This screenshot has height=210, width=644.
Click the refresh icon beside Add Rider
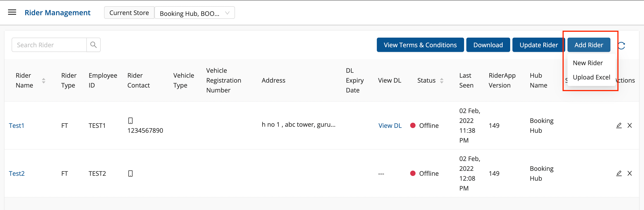point(621,45)
